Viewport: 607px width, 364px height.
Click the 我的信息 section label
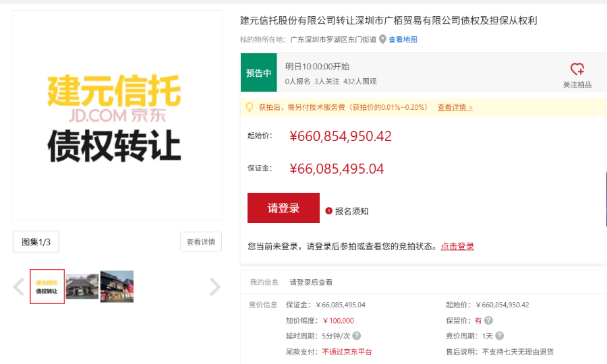pyautogui.click(x=264, y=282)
